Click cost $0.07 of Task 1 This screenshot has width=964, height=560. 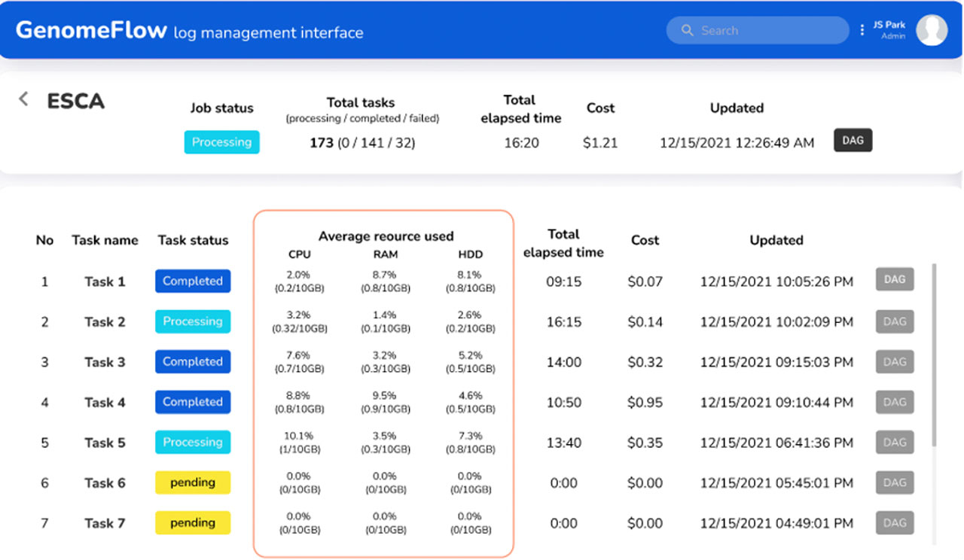click(645, 282)
